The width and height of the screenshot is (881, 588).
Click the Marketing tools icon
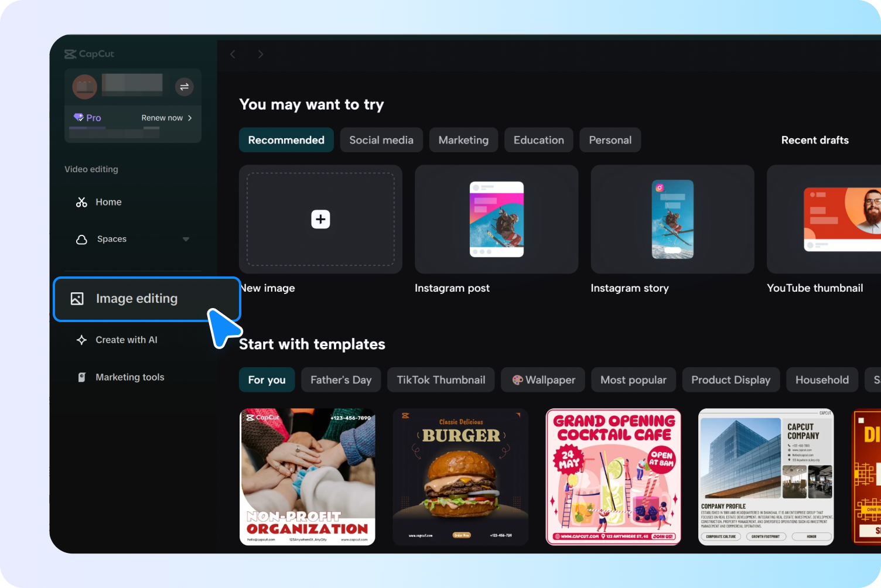coord(81,377)
